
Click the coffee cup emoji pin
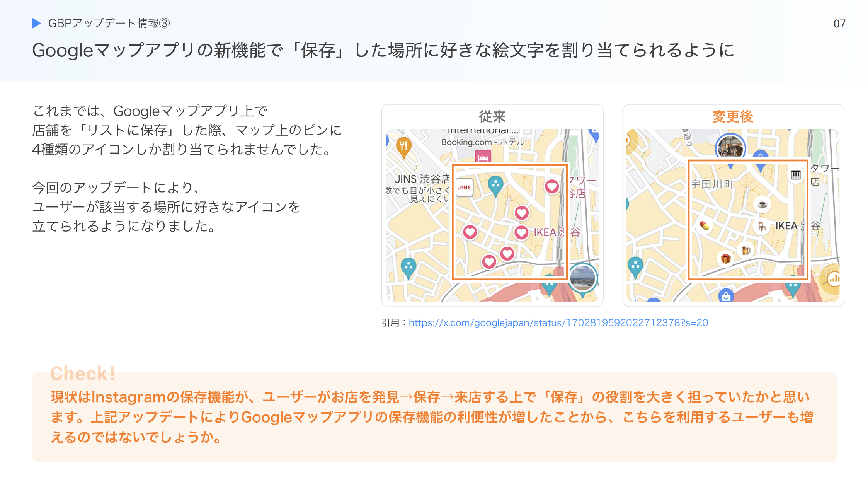click(762, 204)
